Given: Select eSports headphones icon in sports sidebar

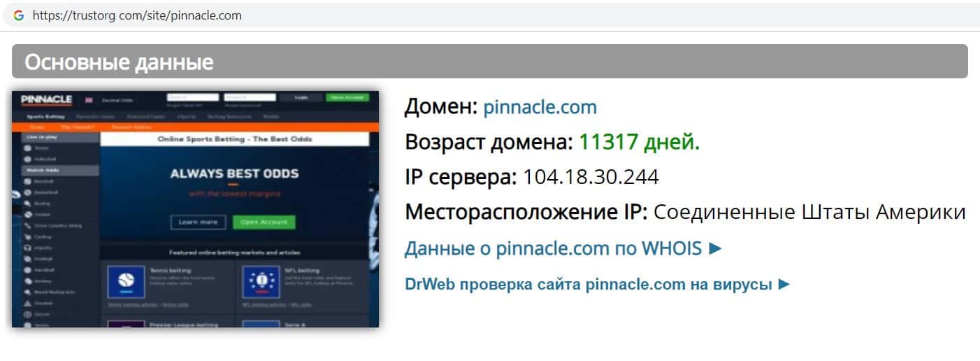Looking at the screenshot, I should tap(28, 248).
